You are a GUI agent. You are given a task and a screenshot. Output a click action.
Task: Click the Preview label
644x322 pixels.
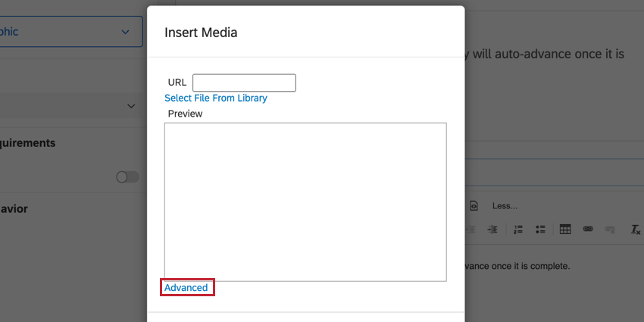tap(185, 114)
